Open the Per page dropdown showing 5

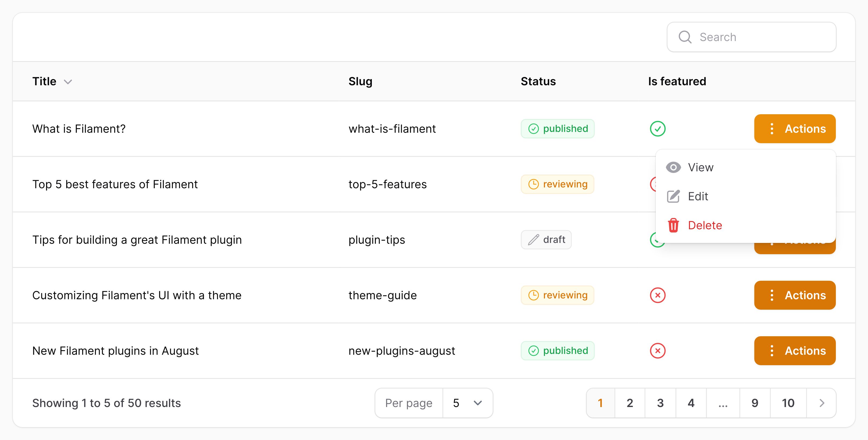pyautogui.click(x=468, y=403)
